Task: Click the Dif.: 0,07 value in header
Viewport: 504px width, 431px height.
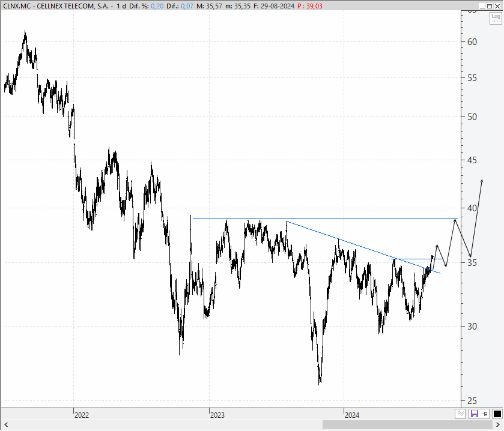Action: click(x=180, y=6)
